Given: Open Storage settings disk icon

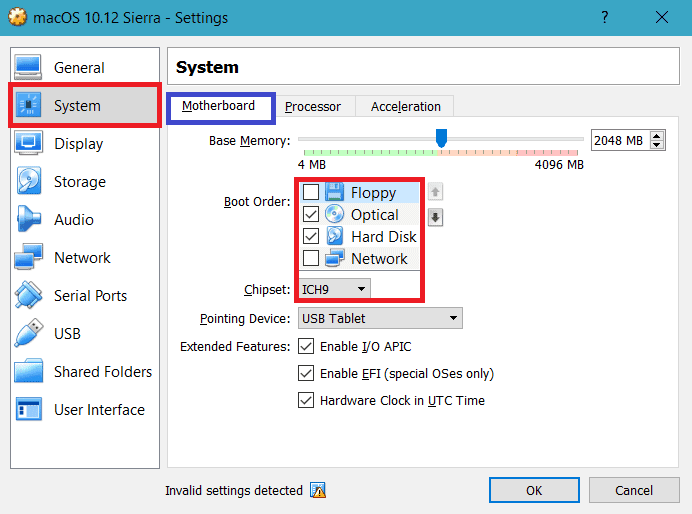Looking at the screenshot, I should [x=28, y=181].
